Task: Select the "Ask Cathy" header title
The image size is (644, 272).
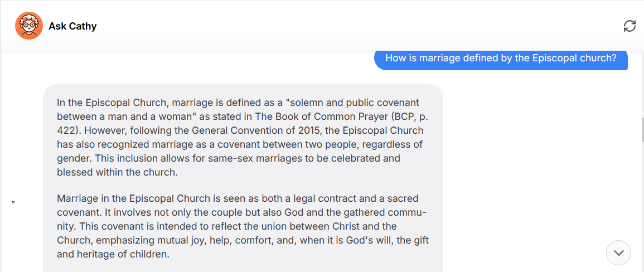Action: click(x=72, y=26)
